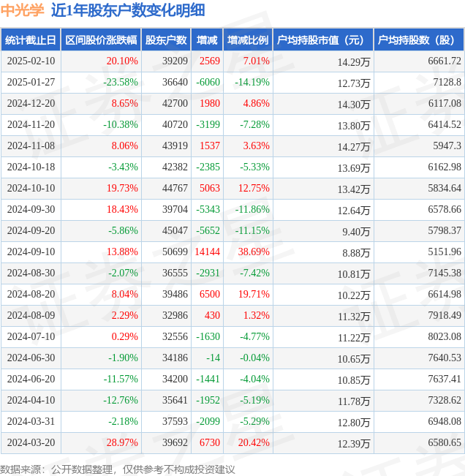Click the 增减比例 column header
This screenshot has height=476, width=465.
[248, 39]
